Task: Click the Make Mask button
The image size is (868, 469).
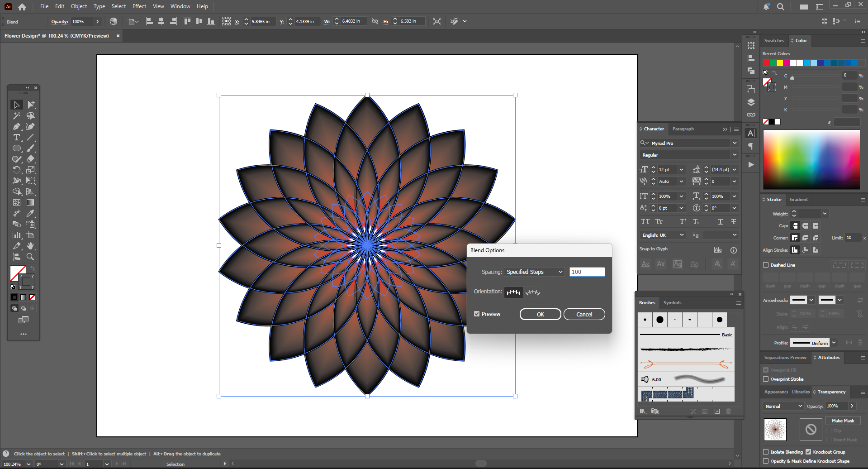Action: tap(843, 421)
